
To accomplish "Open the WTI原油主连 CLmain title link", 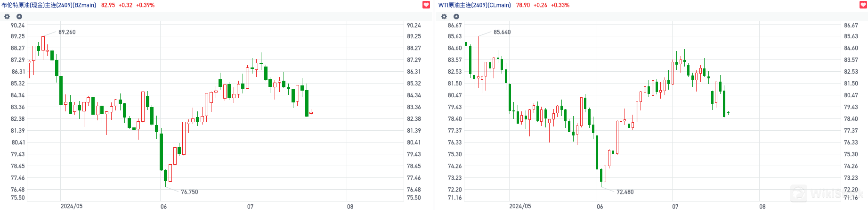I will pyautogui.click(x=474, y=5).
